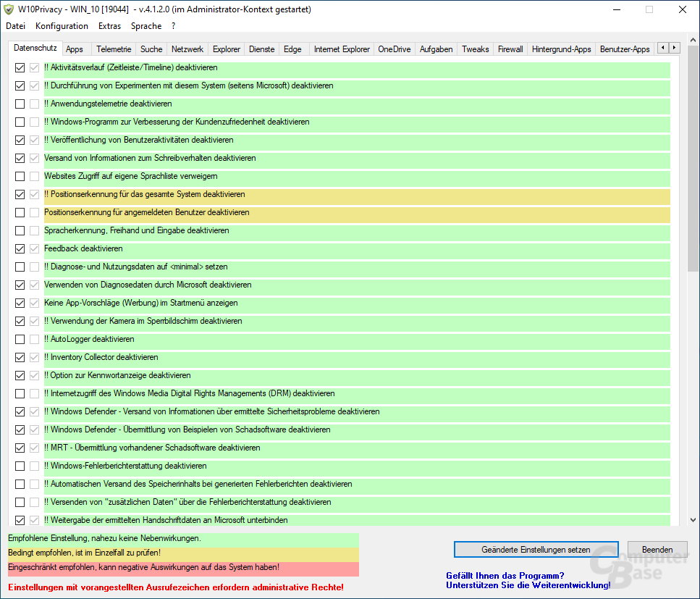The width and height of the screenshot is (700, 599).
Task: Check Anwendungstelemetrie deaktivieren checkbox
Action: coord(20,104)
